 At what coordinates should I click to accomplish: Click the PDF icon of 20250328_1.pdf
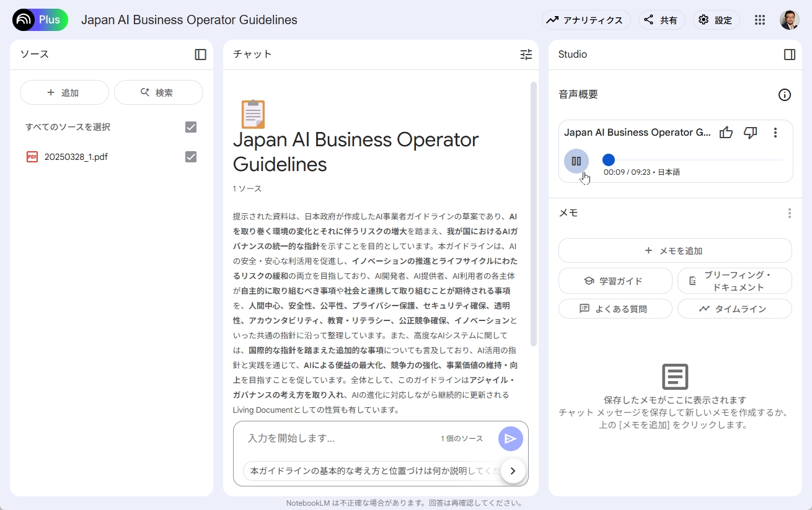click(32, 157)
